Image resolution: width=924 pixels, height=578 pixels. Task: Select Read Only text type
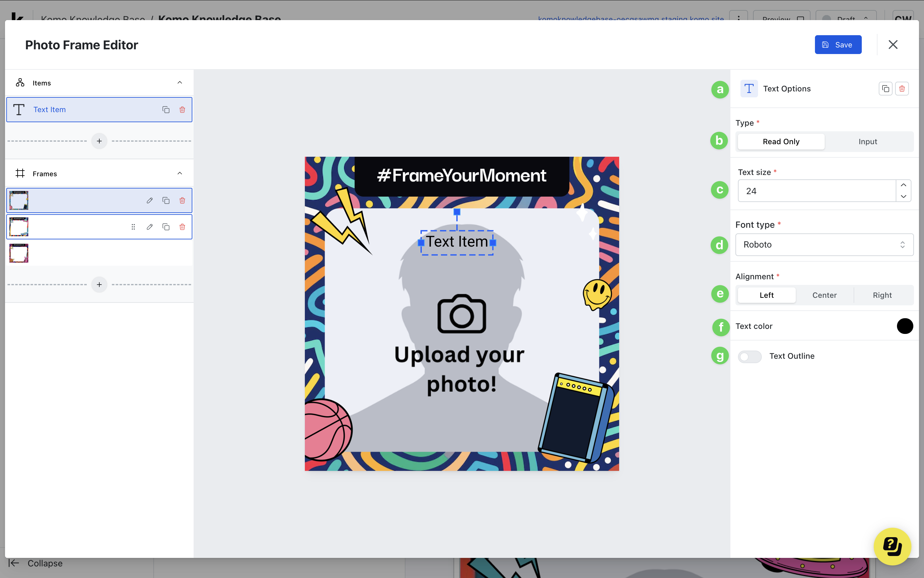point(781,142)
